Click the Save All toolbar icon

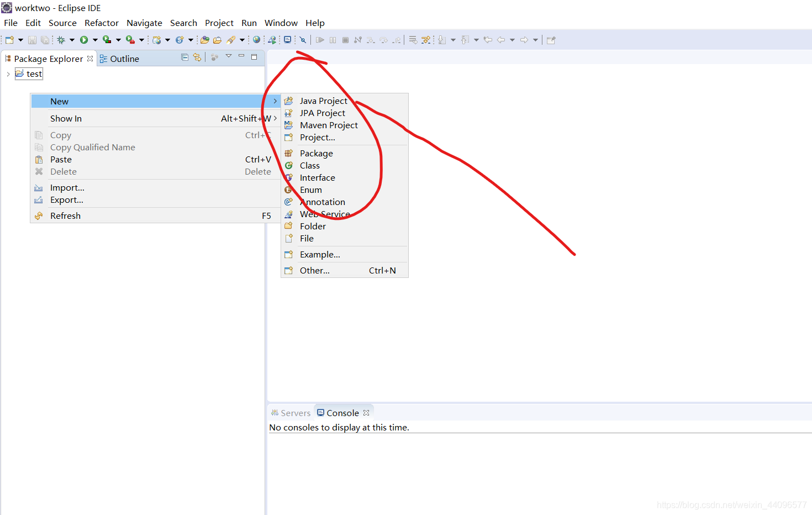click(45, 40)
